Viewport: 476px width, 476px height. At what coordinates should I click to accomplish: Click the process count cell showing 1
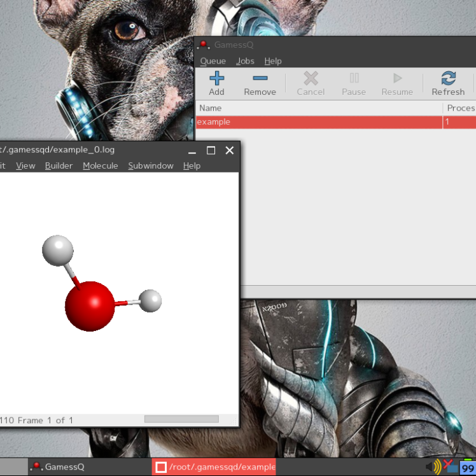click(459, 122)
